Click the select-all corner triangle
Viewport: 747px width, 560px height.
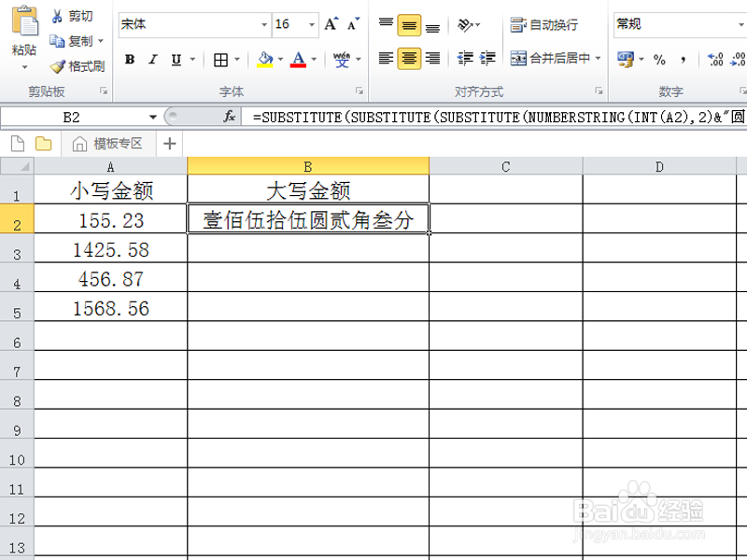click(17, 166)
